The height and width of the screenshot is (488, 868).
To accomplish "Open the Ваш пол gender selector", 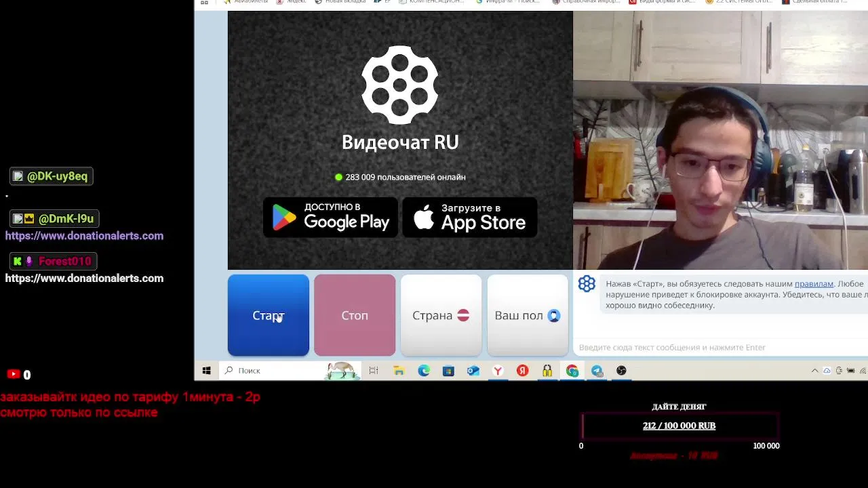I will point(528,315).
